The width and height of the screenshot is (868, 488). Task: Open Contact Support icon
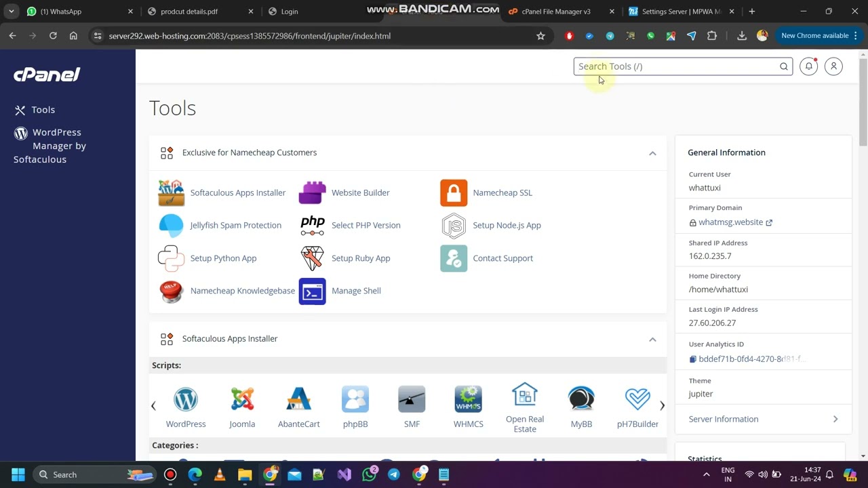pyautogui.click(x=454, y=258)
